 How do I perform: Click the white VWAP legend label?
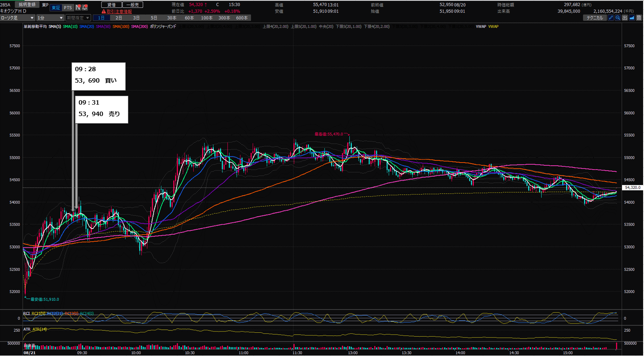click(481, 26)
